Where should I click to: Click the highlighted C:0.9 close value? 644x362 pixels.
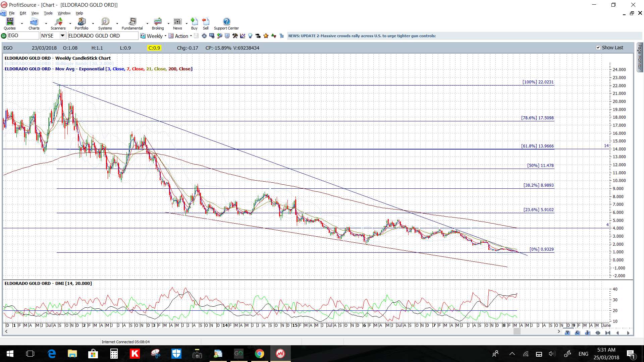154,48
